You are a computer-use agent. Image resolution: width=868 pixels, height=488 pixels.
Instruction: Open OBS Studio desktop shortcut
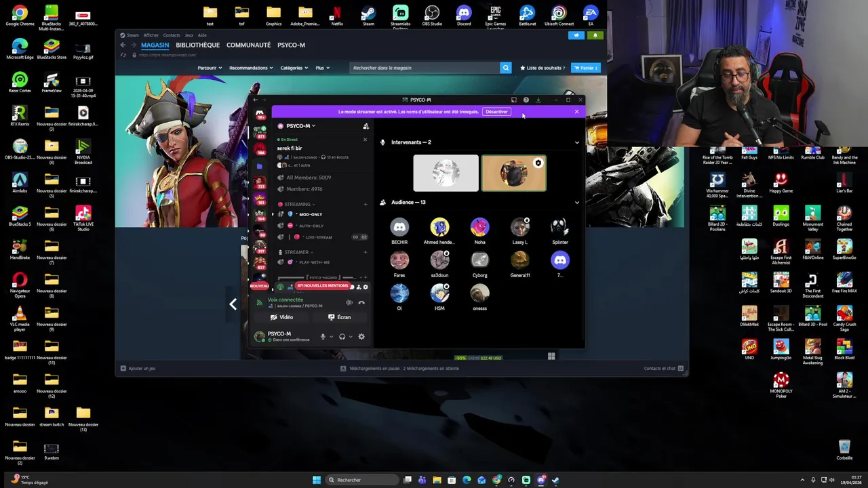[x=432, y=15]
